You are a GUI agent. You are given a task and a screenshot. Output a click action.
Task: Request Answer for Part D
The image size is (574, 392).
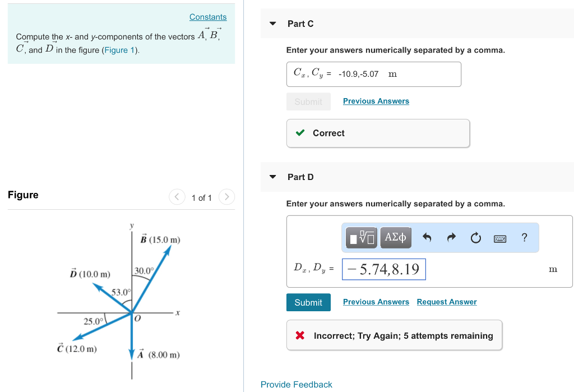(x=446, y=302)
